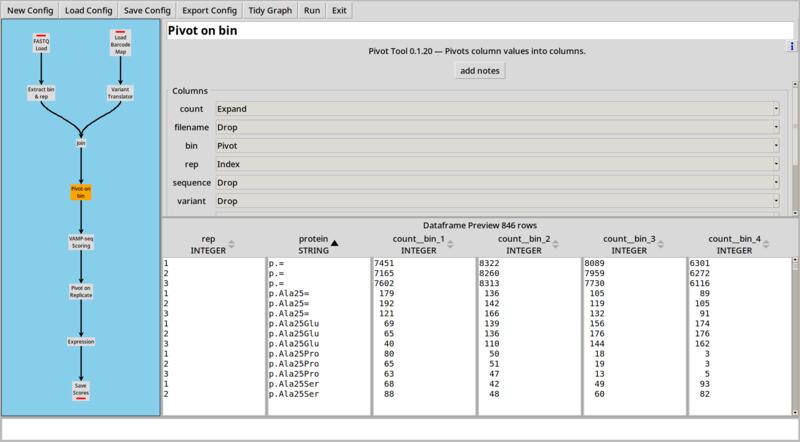The width and height of the screenshot is (800, 442).
Task: Sort by count__bin_4 column arrows
Action: coord(766,244)
